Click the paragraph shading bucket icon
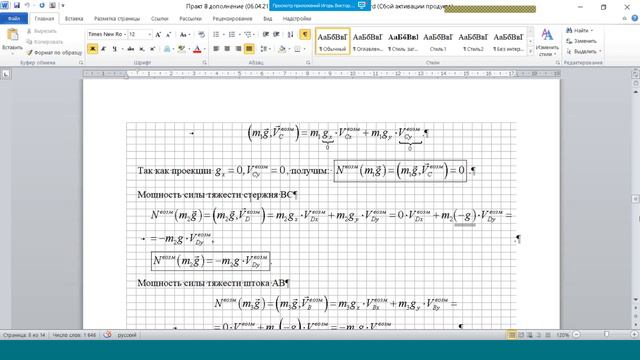Image resolution: width=640 pixels, height=360 pixels. click(282, 49)
